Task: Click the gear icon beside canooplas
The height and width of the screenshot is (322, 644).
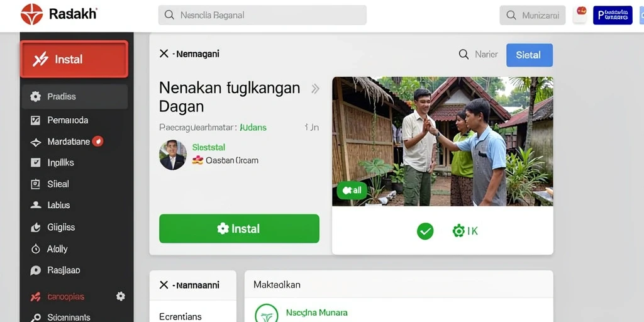Action: [120, 296]
